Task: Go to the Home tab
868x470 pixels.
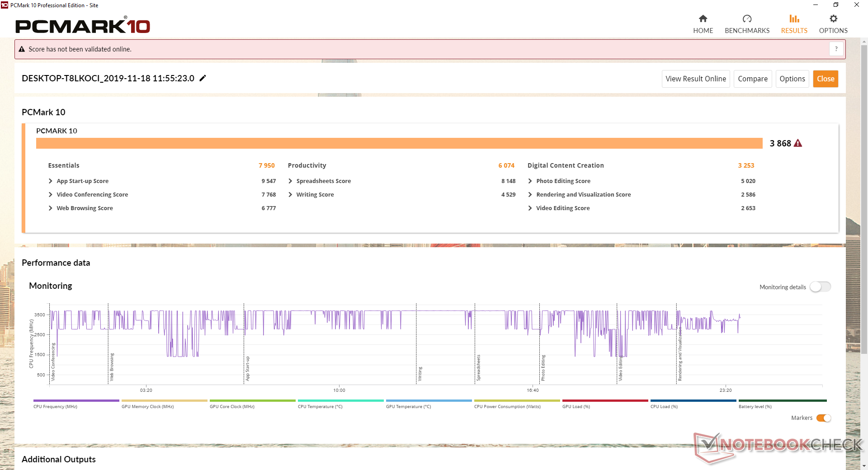Action: pyautogui.click(x=703, y=24)
